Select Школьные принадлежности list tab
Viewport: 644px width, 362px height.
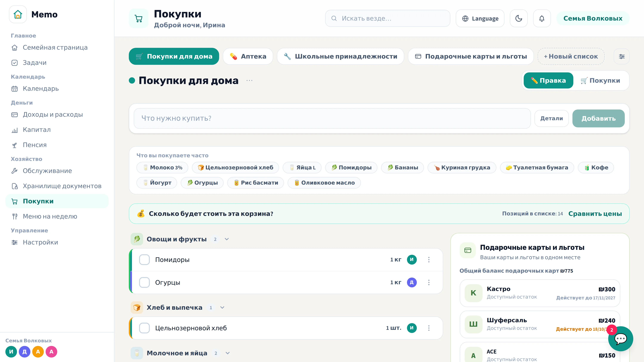[340, 56]
